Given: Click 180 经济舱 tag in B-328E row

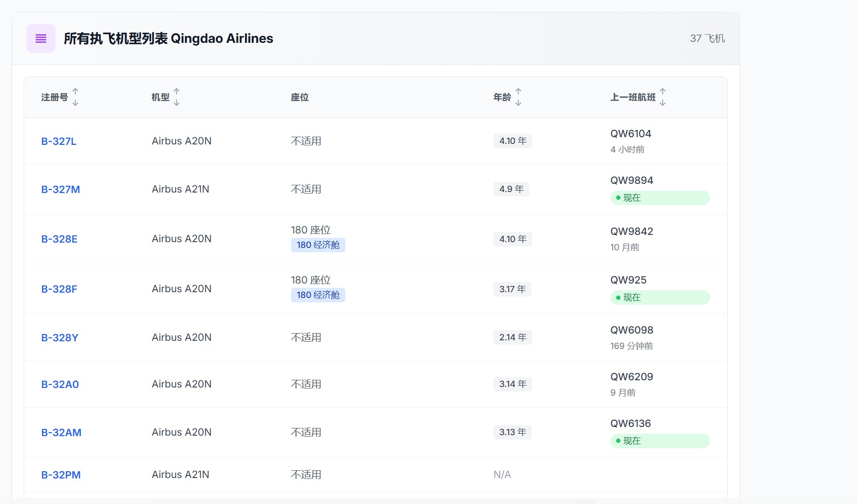Looking at the screenshot, I should point(318,245).
